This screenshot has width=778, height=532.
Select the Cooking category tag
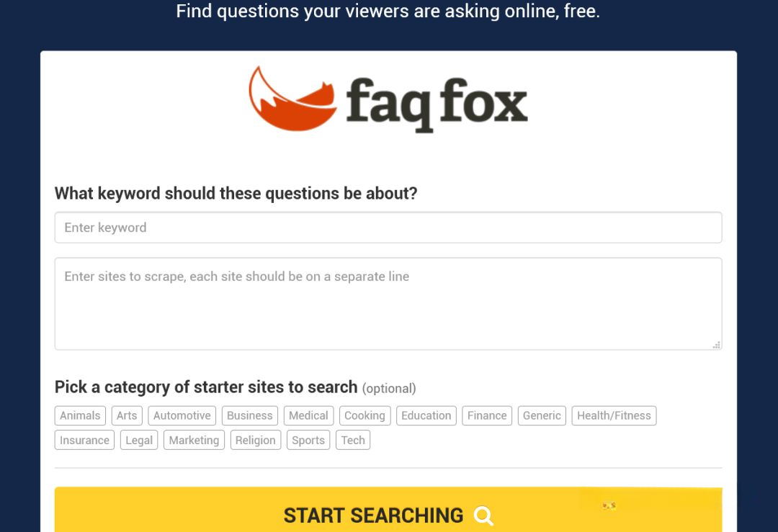click(365, 415)
